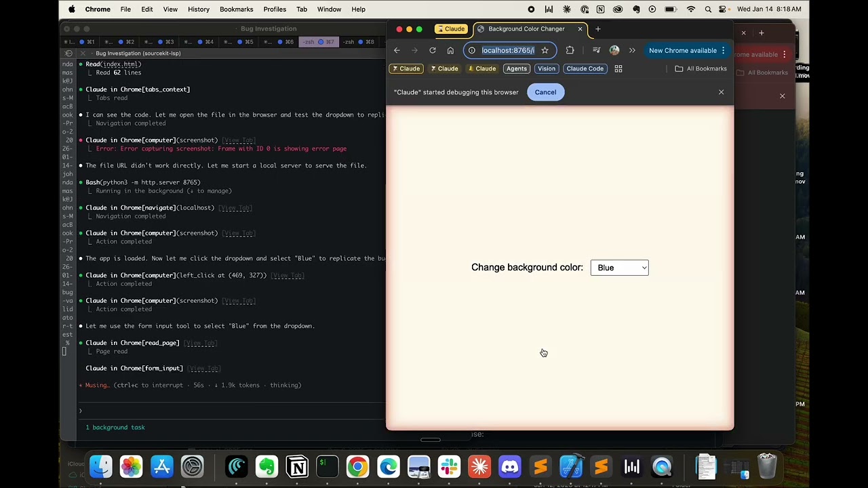Open new tab in background Chrome window

pos(761,33)
